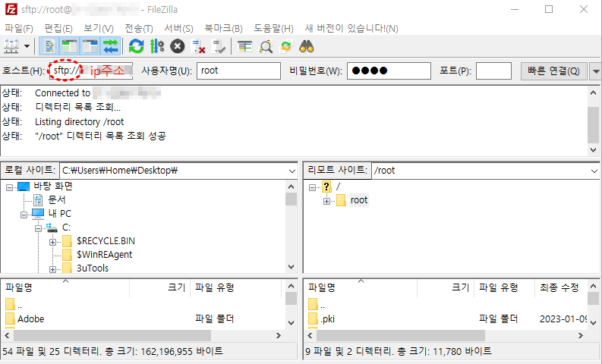Toggle transfer queue display
The width and height of the screenshot is (602, 364).
(111, 47)
